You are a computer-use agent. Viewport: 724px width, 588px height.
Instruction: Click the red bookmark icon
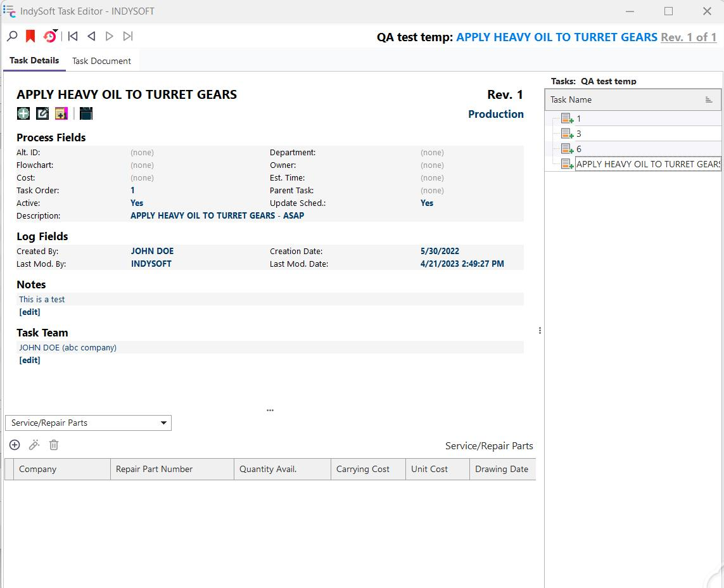coord(30,37)
